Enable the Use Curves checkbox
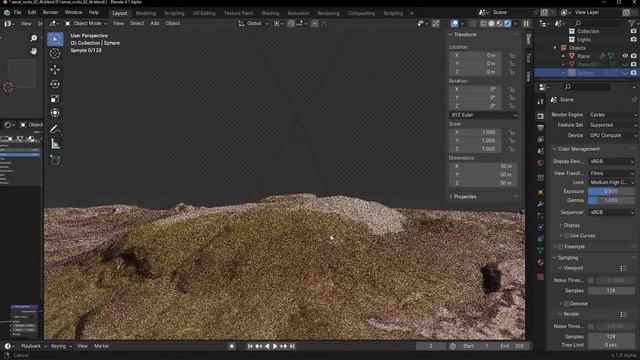 pyautogui.click(x=566, y=236)
